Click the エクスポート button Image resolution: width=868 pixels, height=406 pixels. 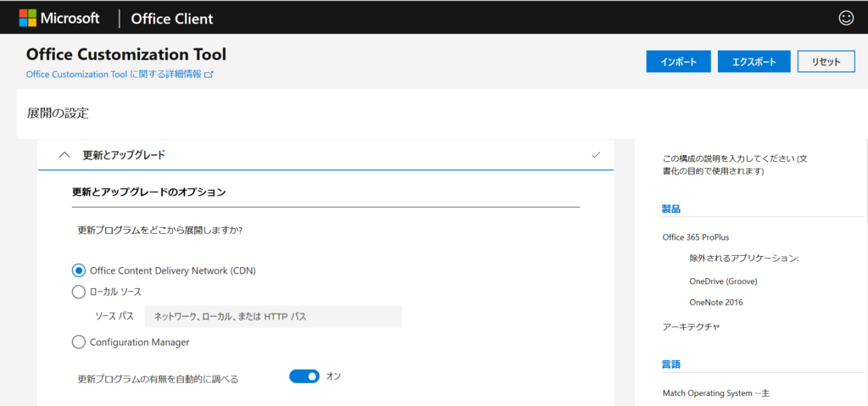click(x=754, y=62)
